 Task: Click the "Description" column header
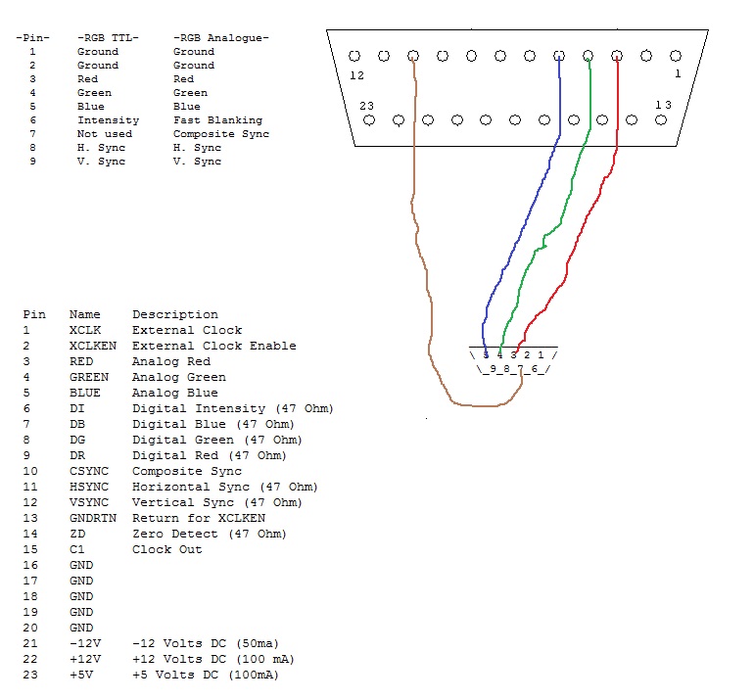coord(175,315)
